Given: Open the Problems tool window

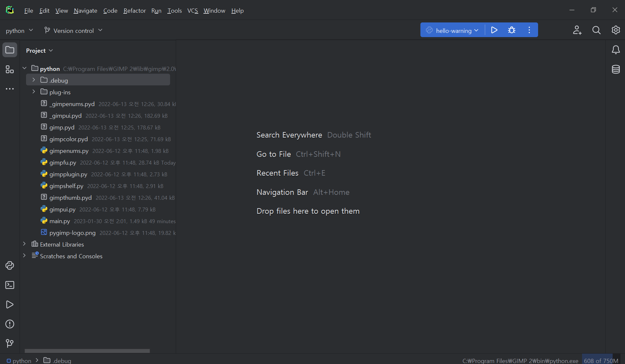Looking at the screenshot, I should click(x=10, y=324).
